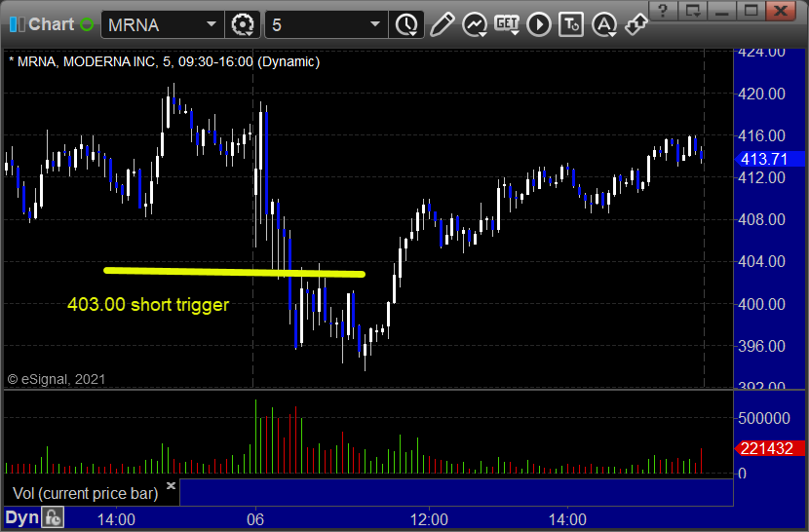Image resolution: width=809 pixels, height=532 pixels.
Task: Click the 416.00 price axis label
Action: 761,135
